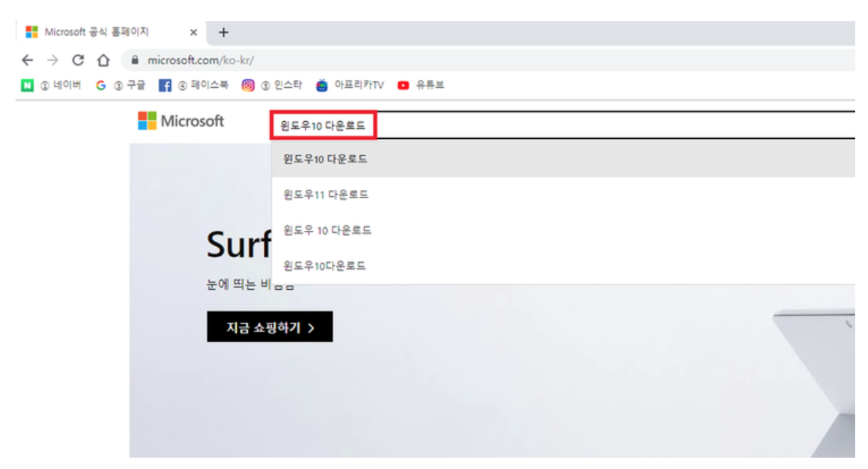The height and width of the screenshot is (469, 868).
Task: Close the Microsoft 공식 홈페이지 tab
Action: (x=194, y=33)
